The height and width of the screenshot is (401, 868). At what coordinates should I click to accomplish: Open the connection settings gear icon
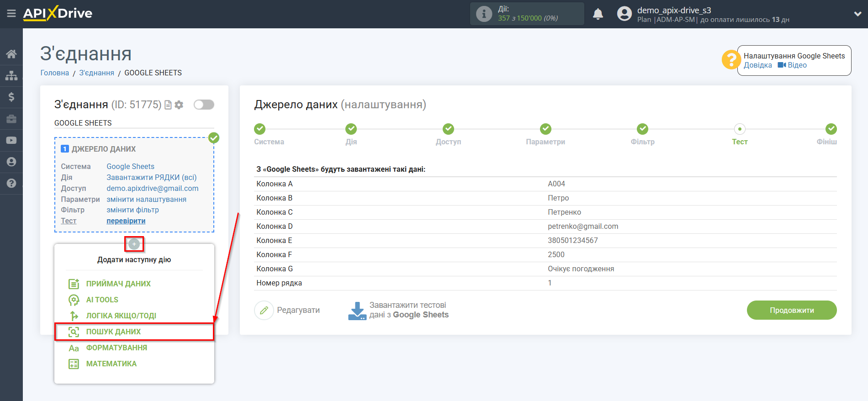[179, 105]
